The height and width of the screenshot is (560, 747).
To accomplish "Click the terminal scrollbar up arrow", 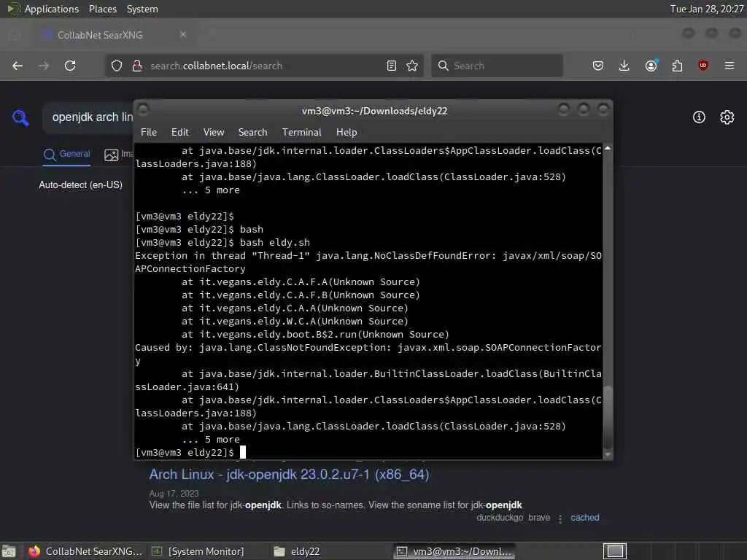I will [608, 149].
